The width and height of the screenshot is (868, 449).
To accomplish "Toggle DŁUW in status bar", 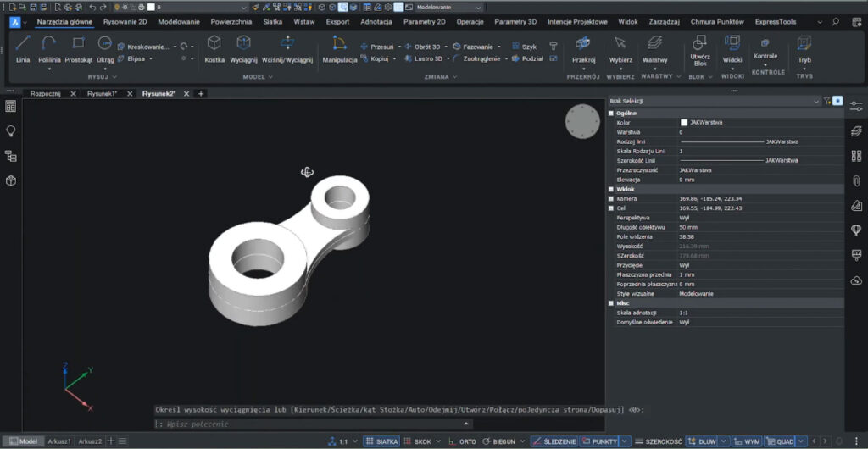I will coord(701,441).
